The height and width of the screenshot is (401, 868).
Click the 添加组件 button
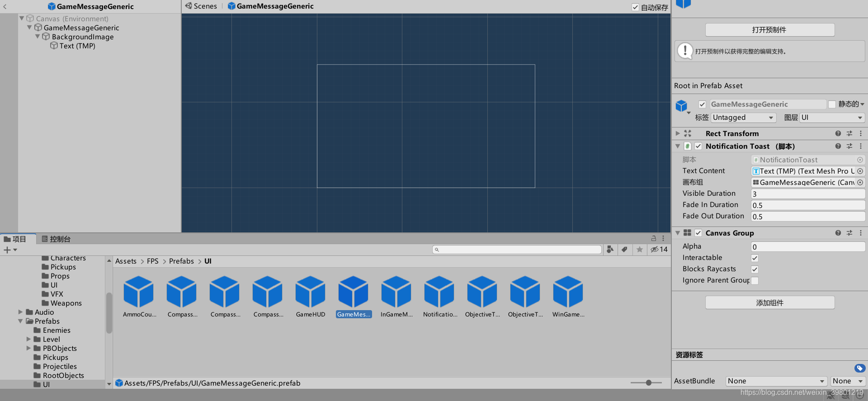[x=770, y=302]
